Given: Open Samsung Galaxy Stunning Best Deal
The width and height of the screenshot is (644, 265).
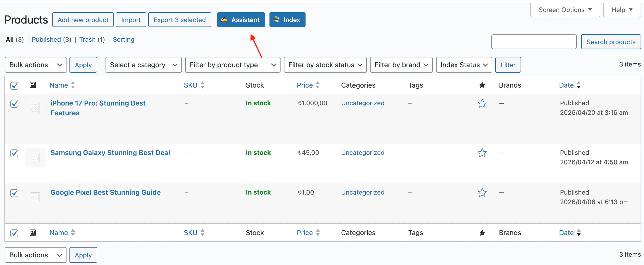Looking at the screenshot, I should pos(110,153).
